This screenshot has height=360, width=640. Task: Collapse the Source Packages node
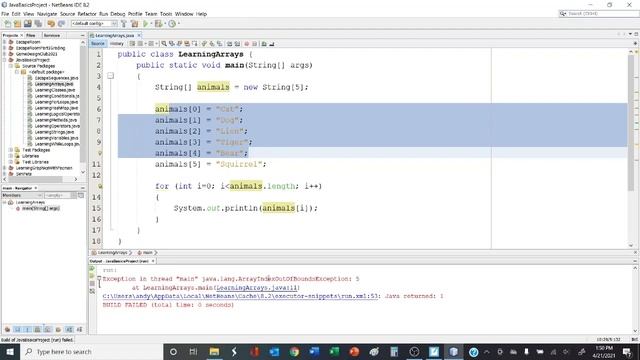point(11,66)
